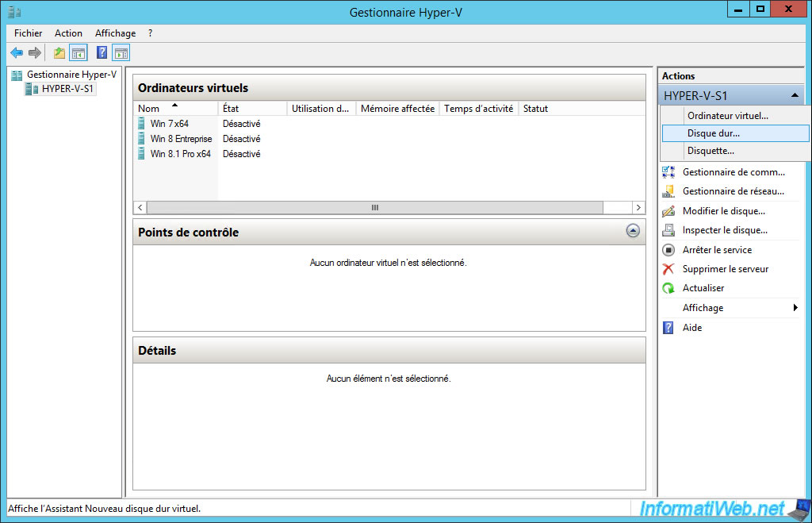Click Gestionnaire de réseau... action link

point(733,191)
